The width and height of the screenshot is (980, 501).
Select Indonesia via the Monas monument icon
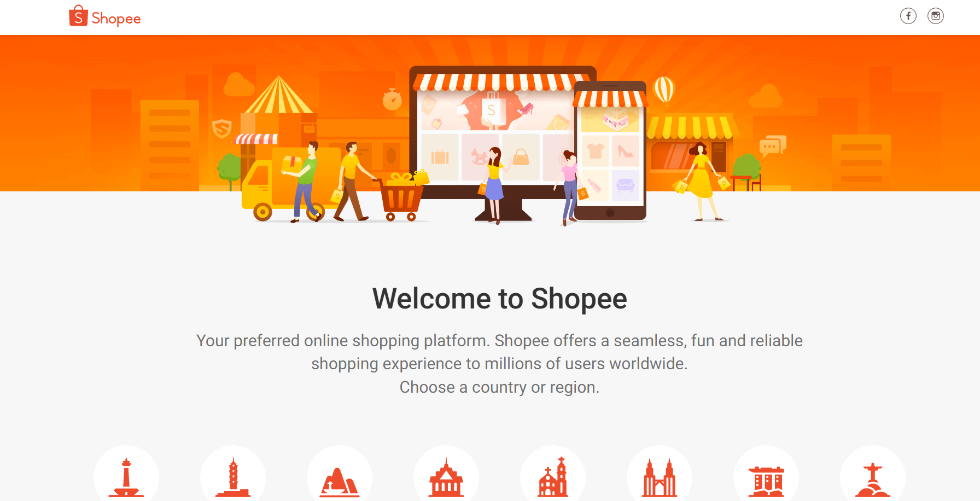(126, 477)
